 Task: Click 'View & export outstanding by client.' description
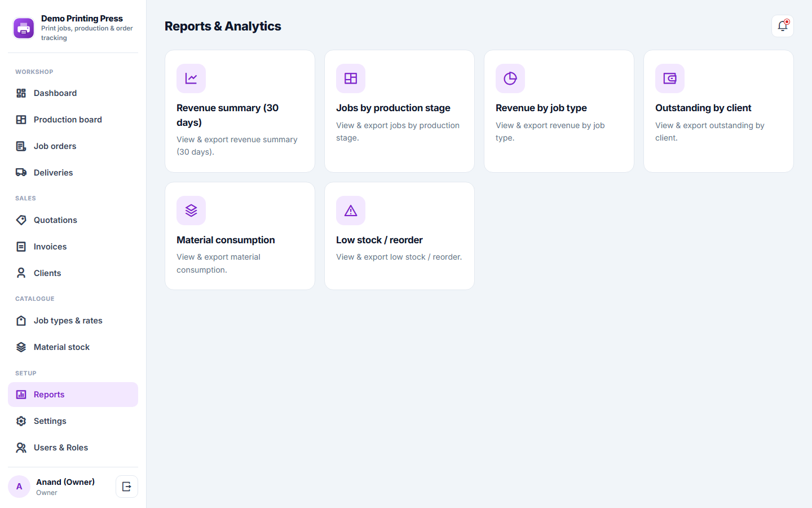[710, 132]
